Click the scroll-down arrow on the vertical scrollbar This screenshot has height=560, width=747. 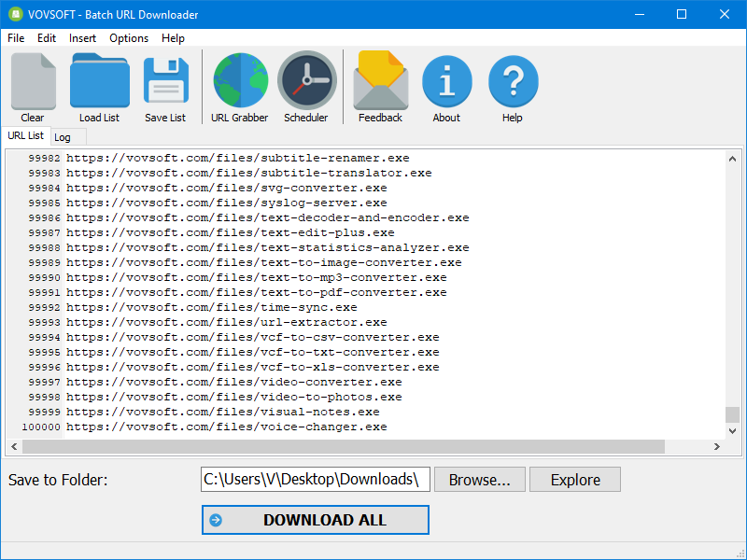tap(732, 431)
